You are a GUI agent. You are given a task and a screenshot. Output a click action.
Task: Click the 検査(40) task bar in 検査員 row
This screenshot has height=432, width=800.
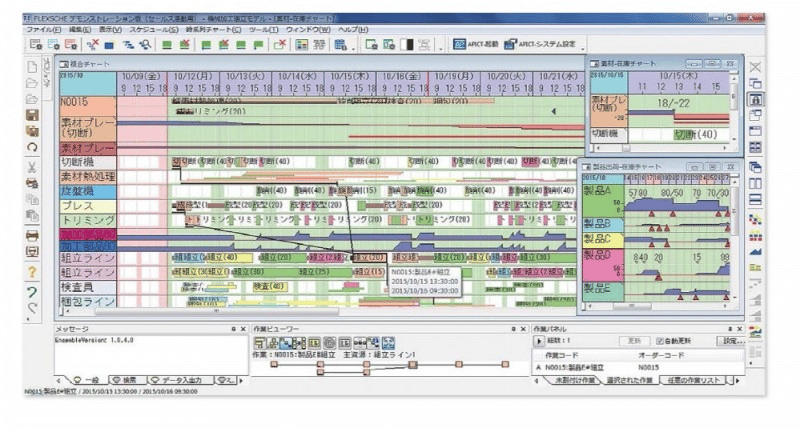(x=269, y=287)
